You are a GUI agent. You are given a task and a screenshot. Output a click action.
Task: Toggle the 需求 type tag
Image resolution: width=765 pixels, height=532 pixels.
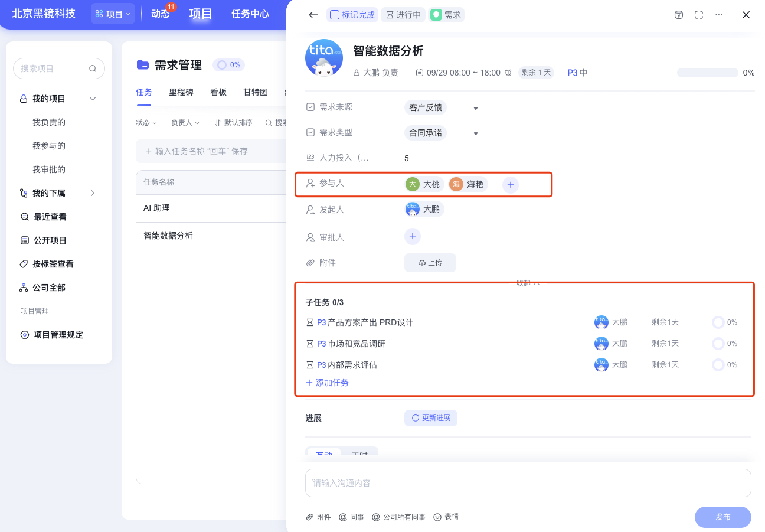(446, 15)
